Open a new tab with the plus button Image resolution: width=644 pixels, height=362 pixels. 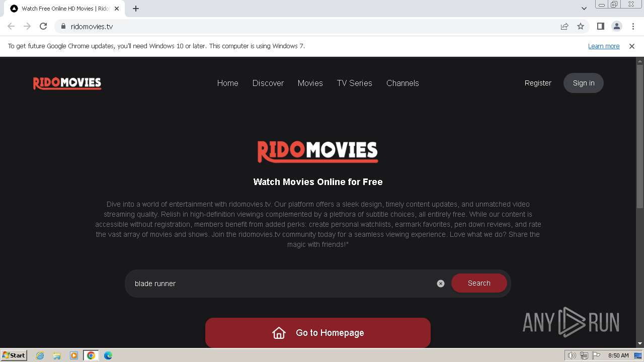coord(136,9)
